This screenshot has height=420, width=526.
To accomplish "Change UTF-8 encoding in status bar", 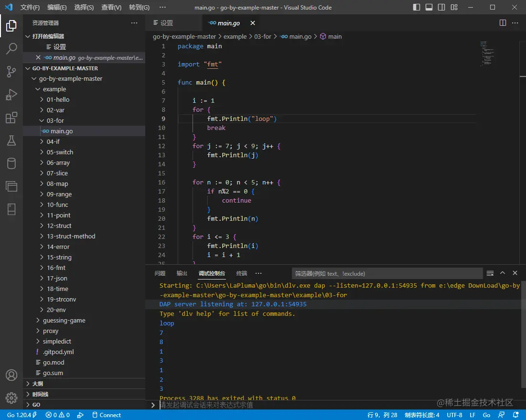I will pyautogui.click(x=454, y=415).
